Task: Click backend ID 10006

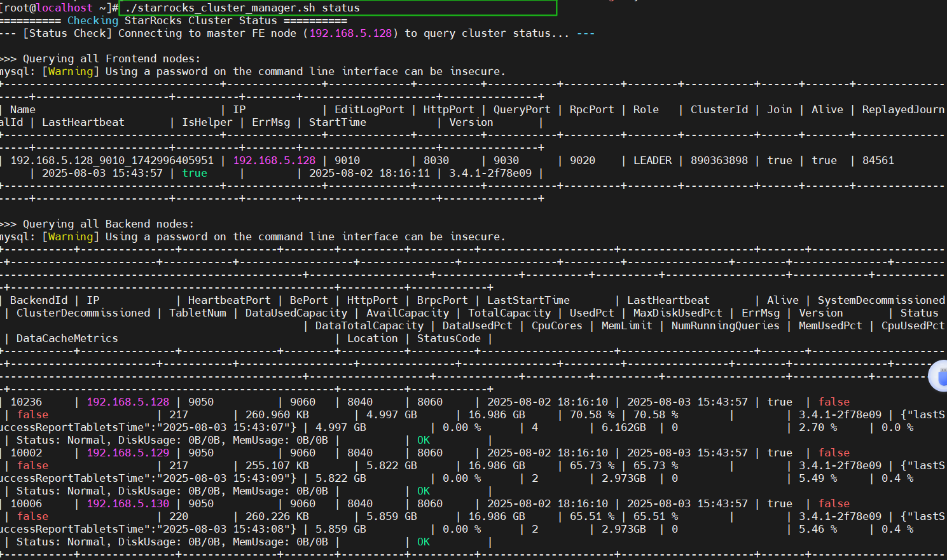Action: (x=26, y=503)
